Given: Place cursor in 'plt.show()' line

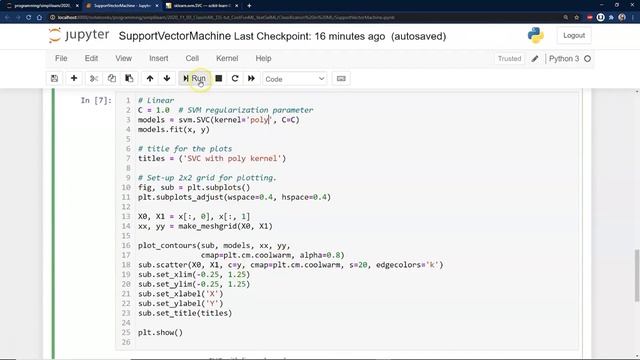Looking at the screenshot, I should 160,332.
